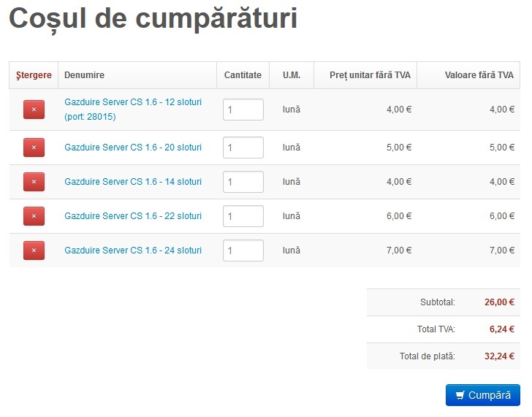This screenshot has width=532, height=417.
Task: Click the Subtotal label
Action: (x=438, y=302)
